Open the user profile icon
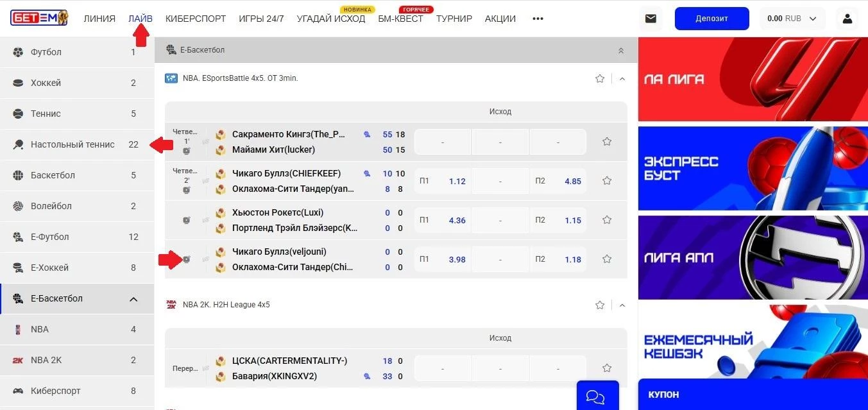 pos(847,19)
